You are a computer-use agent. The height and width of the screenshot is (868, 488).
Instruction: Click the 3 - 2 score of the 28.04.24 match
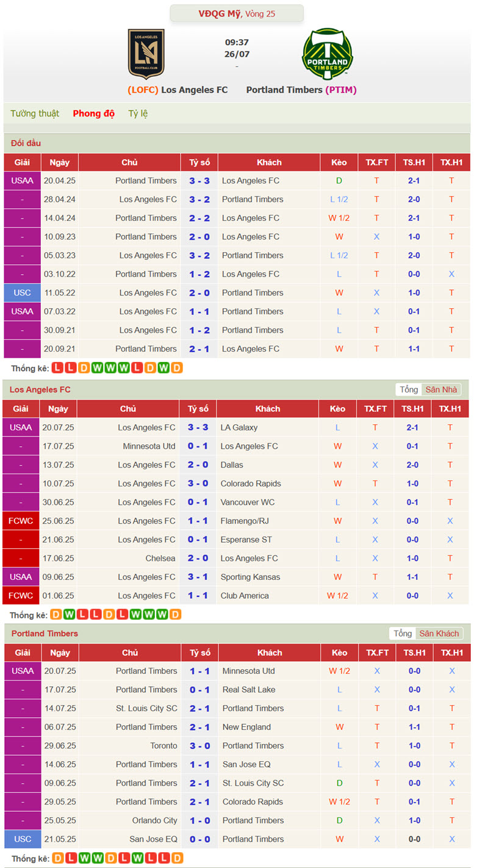pyautogui.click(x=199, y=200)
